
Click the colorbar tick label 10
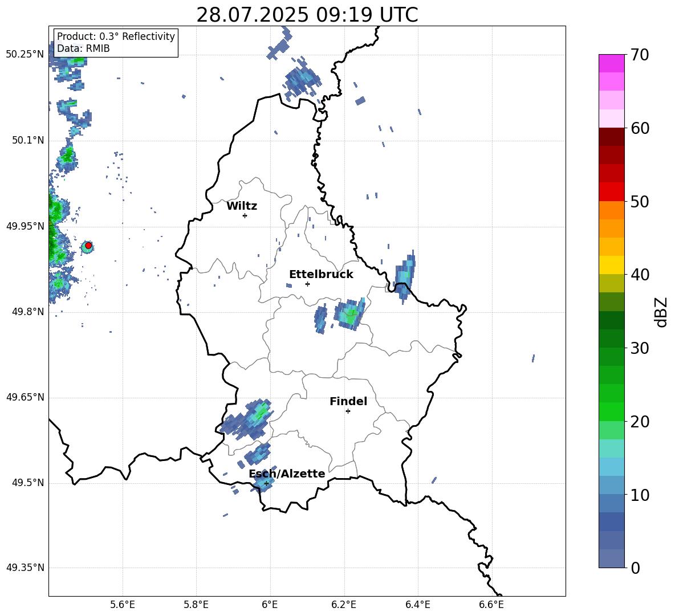point(640,495)
